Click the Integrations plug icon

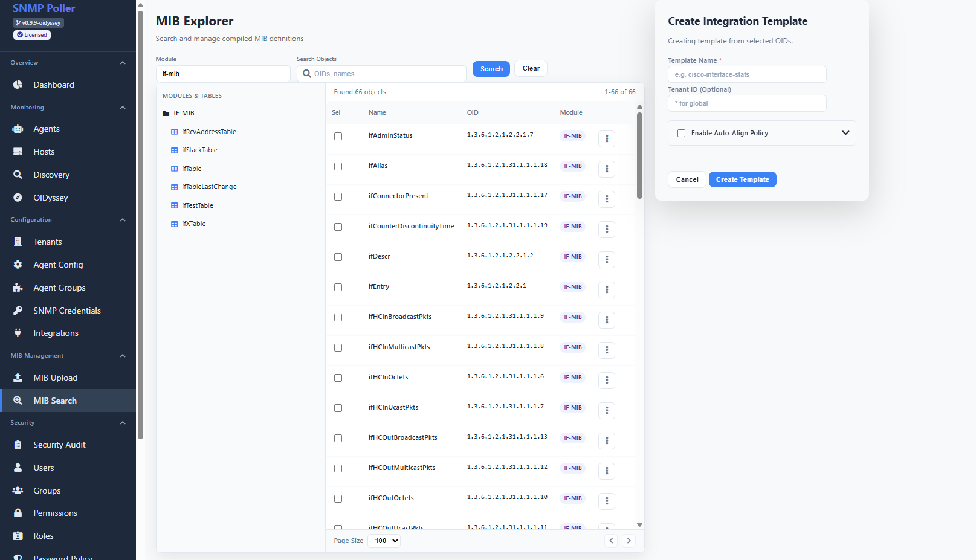point(18,333)
